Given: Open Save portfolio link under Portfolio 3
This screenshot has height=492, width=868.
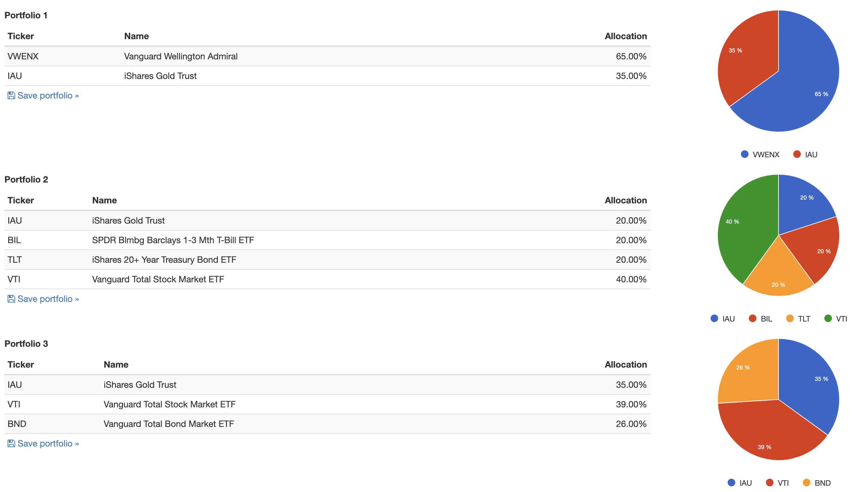Looking at the screenshot, I should click(x=43, y=444).
